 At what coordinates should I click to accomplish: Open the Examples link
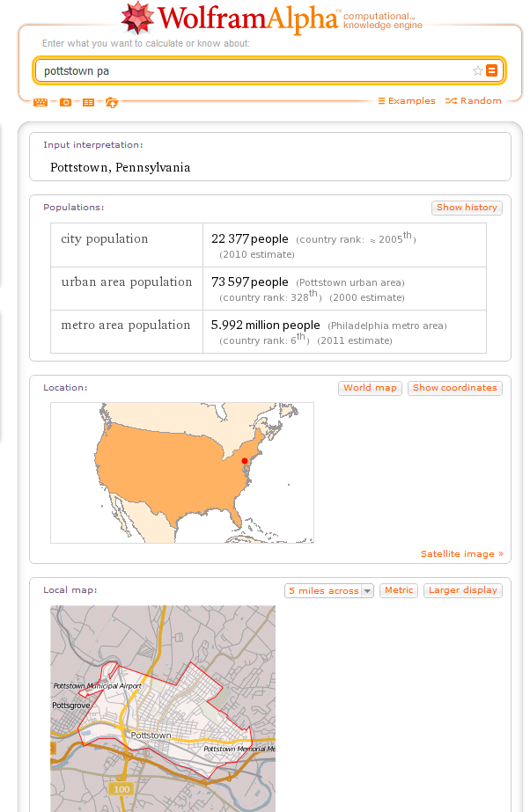pos(407,101)
